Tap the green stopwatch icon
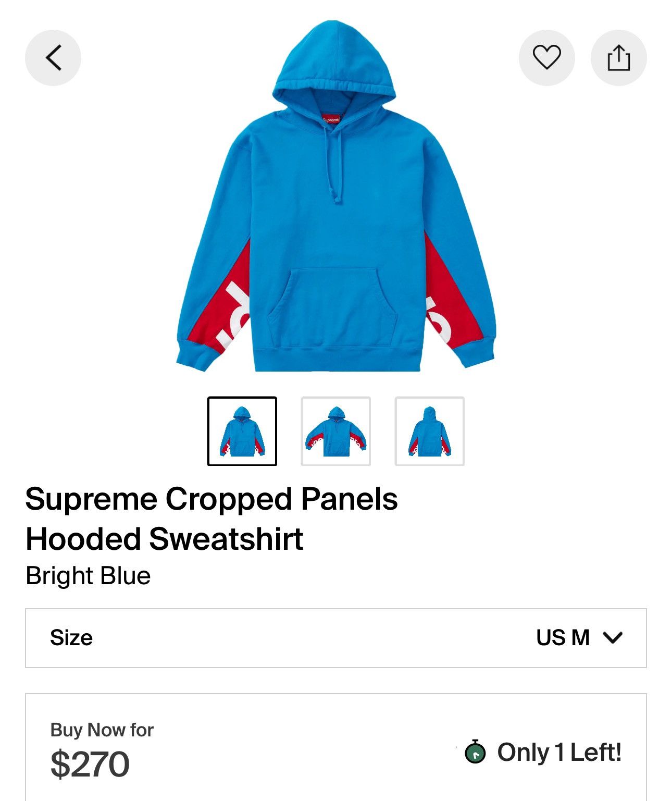672x801 pixels. [475, 752]
